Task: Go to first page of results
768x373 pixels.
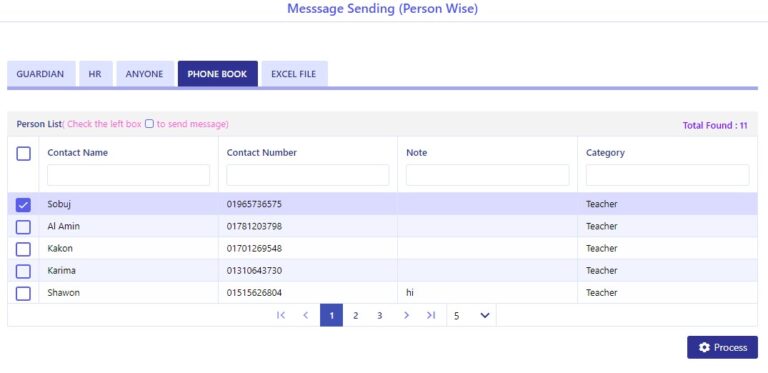Action: point(281,315)
